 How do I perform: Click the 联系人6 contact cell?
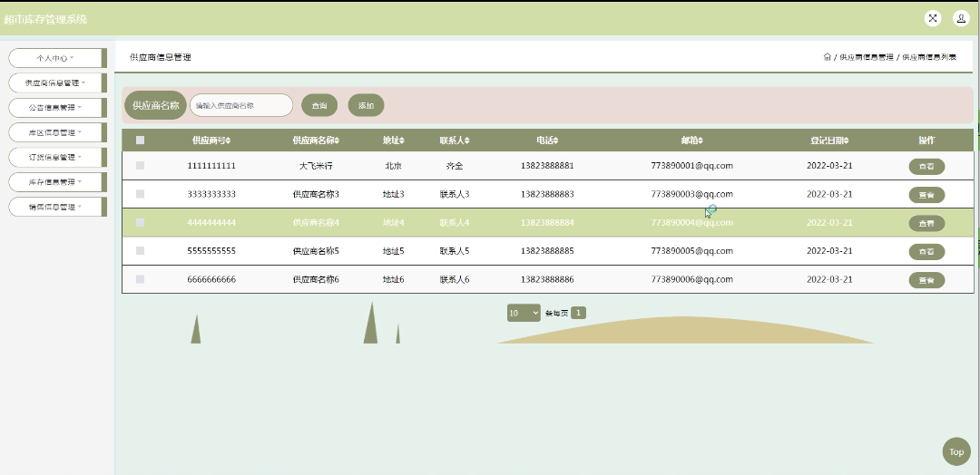tap(455, 279)
